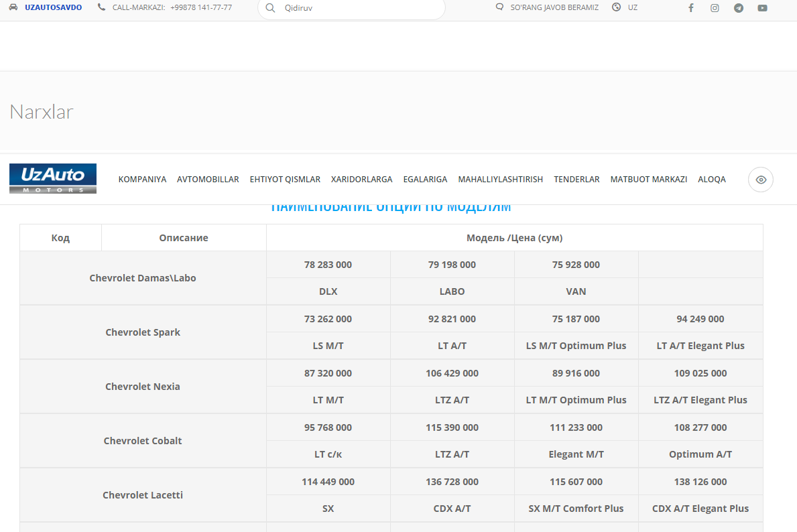Screen dimensions: 797x532
Task: Click the search magnifier icon
Action: click(x=270, y=8)
